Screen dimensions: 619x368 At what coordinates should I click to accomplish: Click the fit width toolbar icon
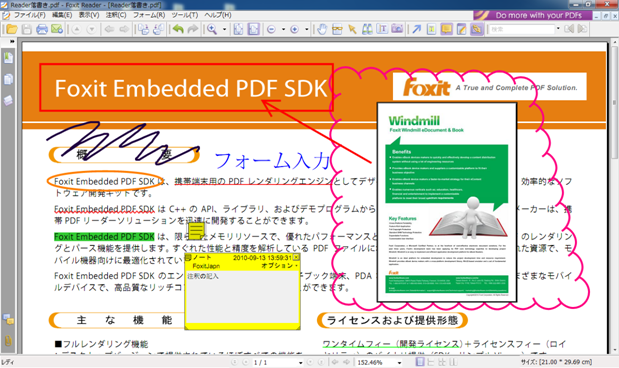point(253,29)
